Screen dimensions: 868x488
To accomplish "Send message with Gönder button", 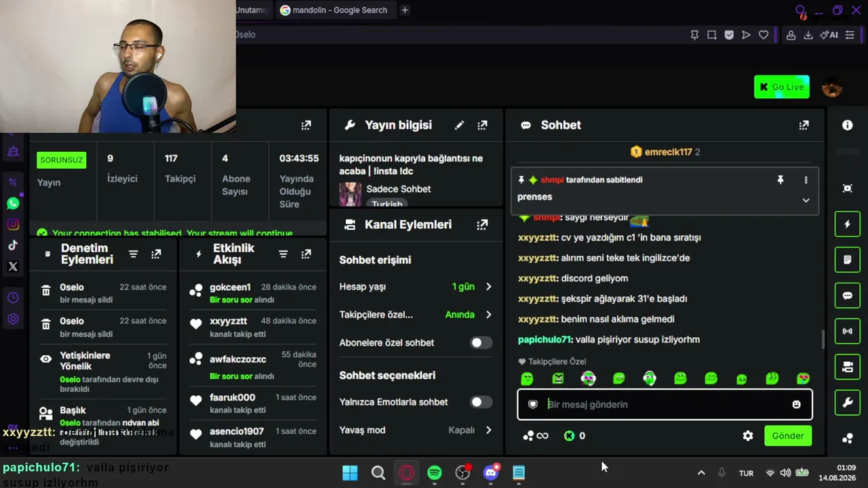I will pyautogui.click(x=788, y=436).
